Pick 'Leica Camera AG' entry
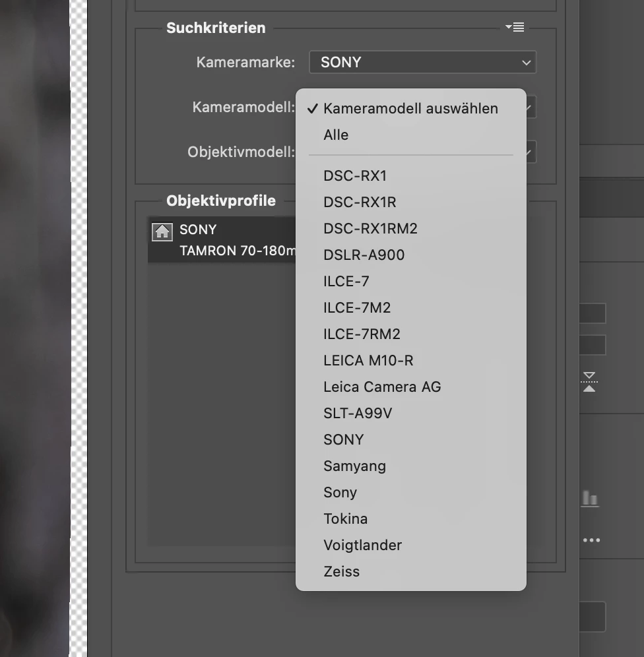The width and height of the screenshot is (644, 657). click(x=410, y=387)
